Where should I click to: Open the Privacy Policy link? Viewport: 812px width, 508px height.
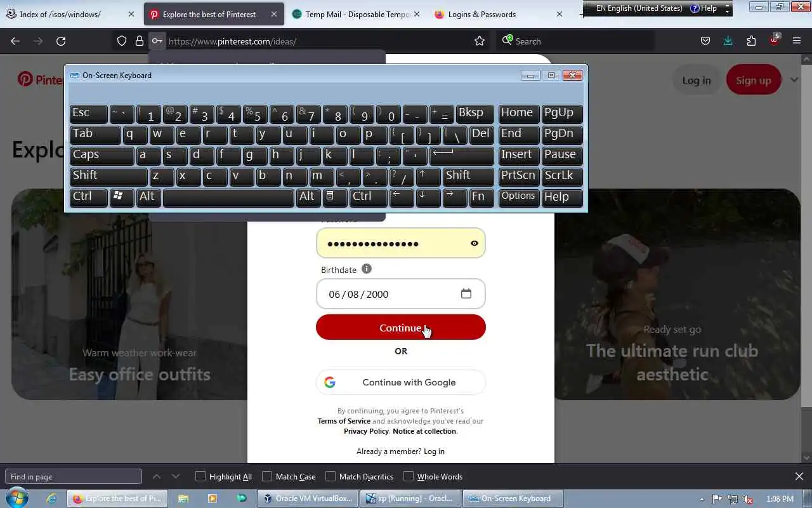(366, 431)
